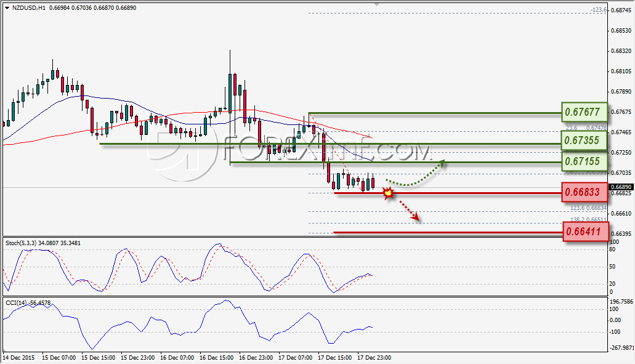
Task: Click the 0.67250 price axis value
Action: tap(621, 153)
